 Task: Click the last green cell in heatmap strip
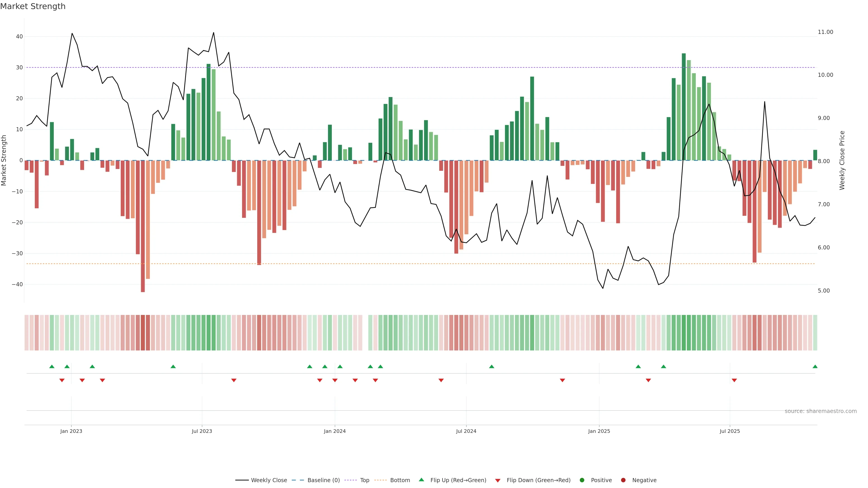point(815,332)
